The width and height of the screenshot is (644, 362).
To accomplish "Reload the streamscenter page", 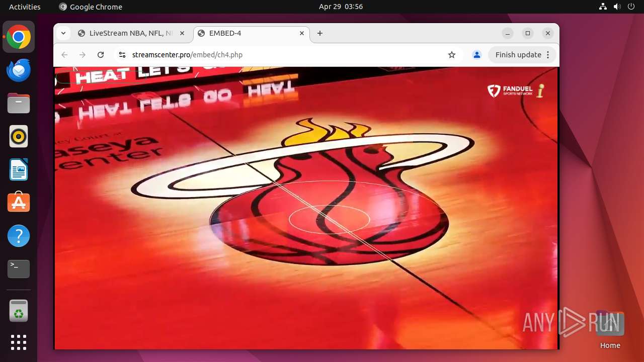I will 101,55.
